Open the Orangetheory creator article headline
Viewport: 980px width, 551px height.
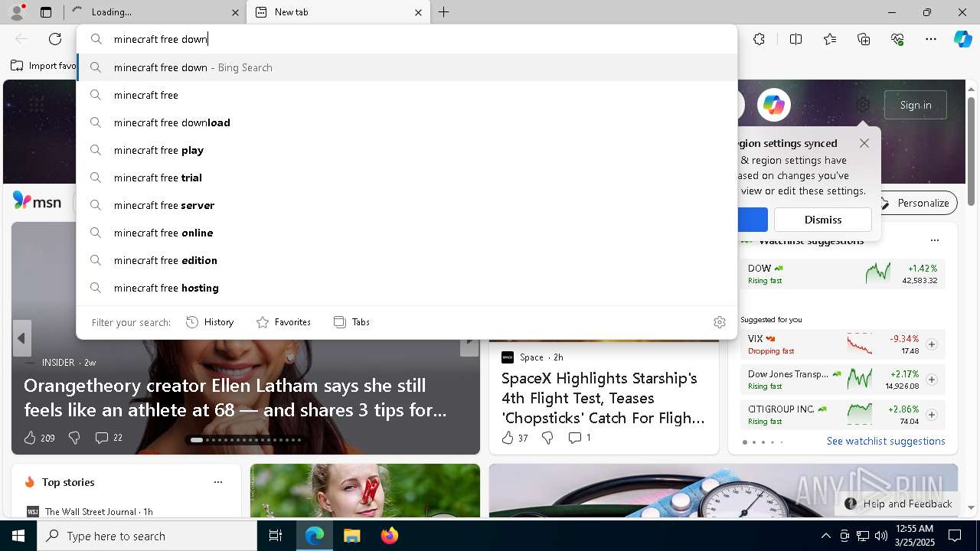point(235,397)
